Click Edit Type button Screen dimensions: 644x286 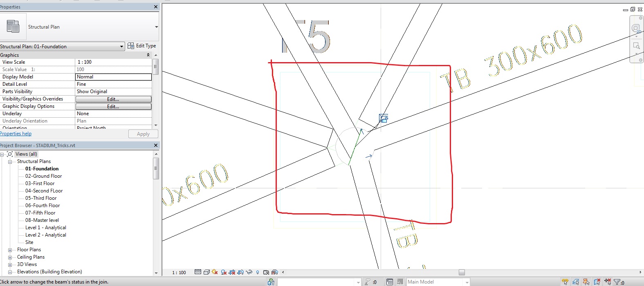click(x=141, y=46)
